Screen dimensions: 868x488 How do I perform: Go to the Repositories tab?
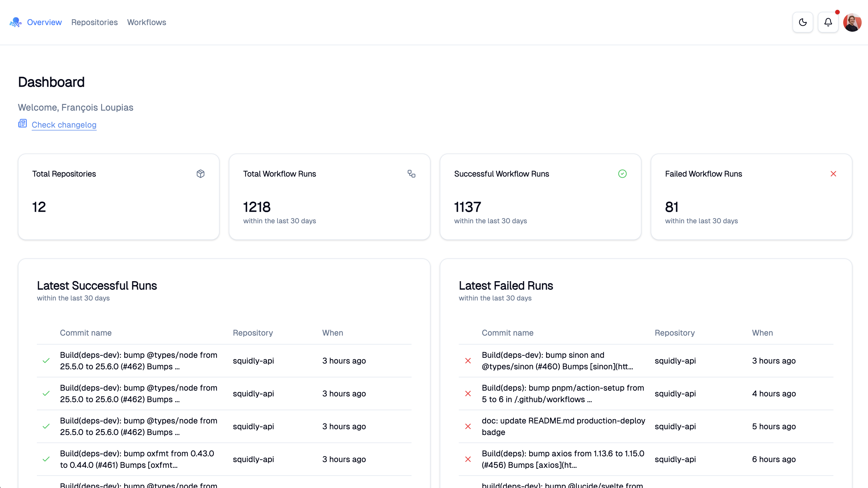(x=94, y=22)
